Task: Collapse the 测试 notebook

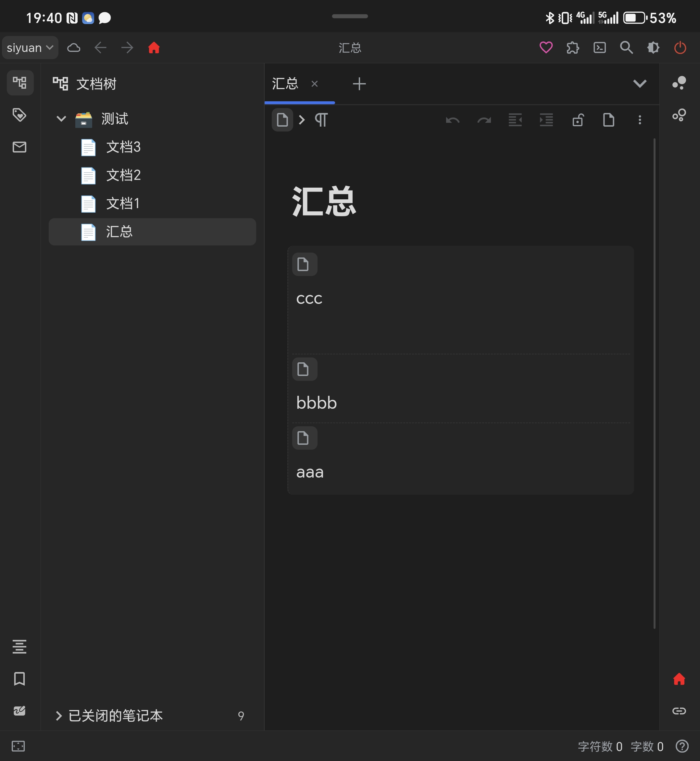Action: pos(61,119)
